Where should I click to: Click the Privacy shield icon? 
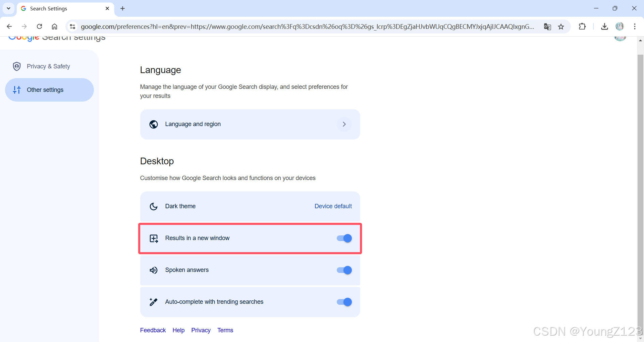point(17,66)
